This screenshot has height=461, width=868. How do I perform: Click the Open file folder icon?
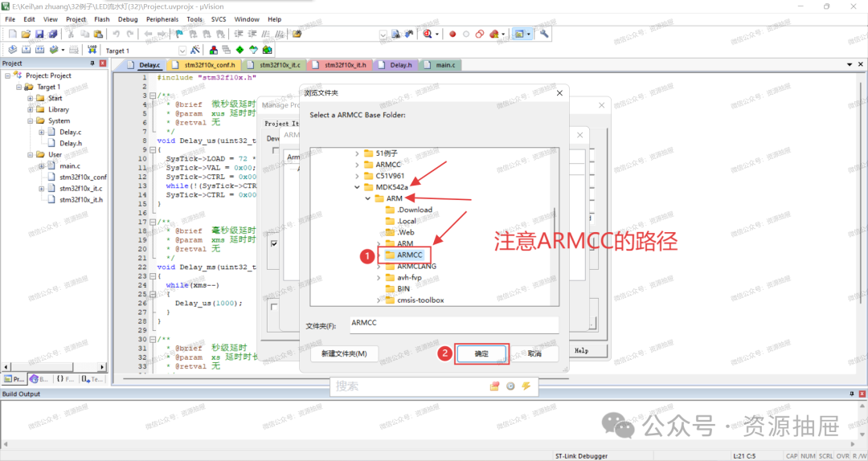[x=26, y=34]
